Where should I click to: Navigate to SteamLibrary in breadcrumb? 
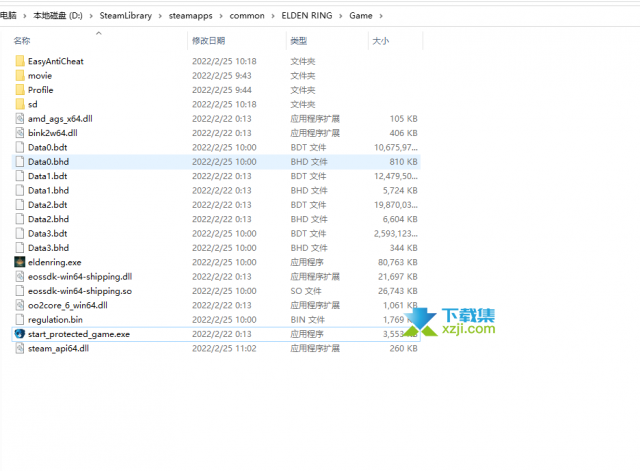tap(126, 16)
